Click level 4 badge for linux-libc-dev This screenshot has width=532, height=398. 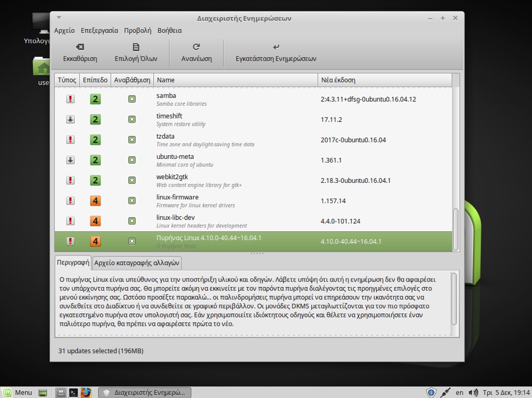[x=95, y=221]
